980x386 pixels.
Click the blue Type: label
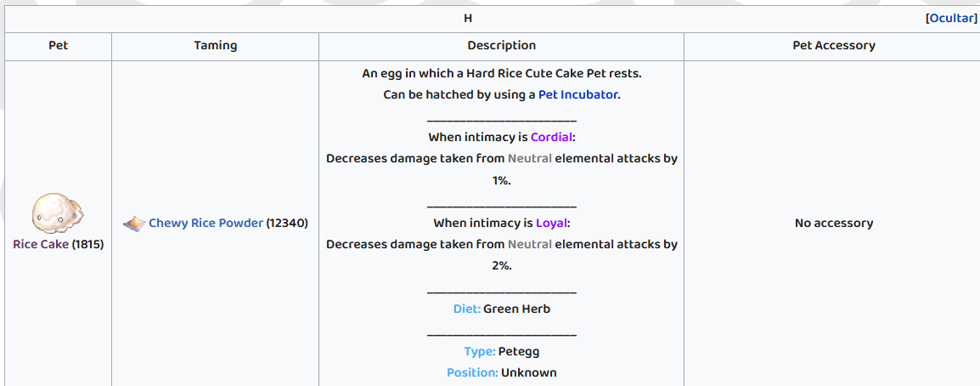click(x=480, y=352)
